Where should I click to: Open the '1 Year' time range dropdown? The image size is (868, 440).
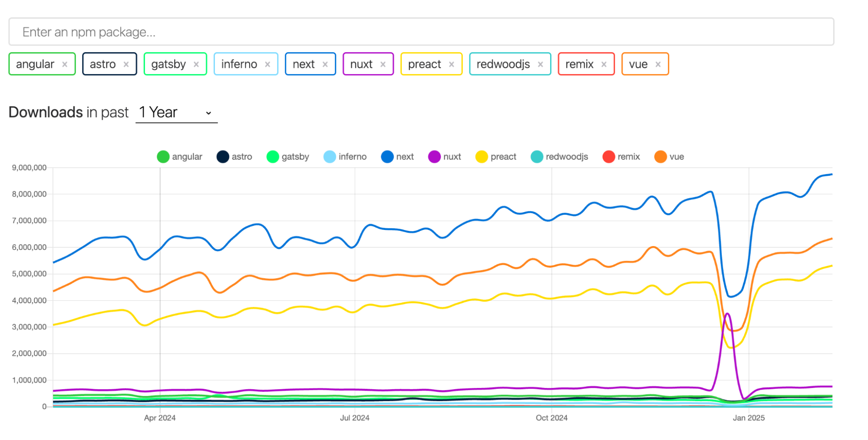coord(176,112)
